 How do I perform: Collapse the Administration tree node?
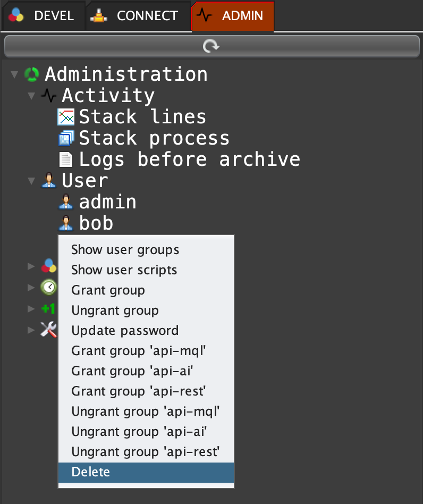click(x=14, y=74)
